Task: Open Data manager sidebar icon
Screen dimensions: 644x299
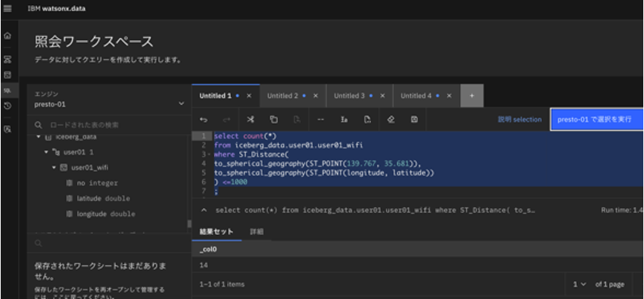Action: pyautogui.click(x=7, y=74)
